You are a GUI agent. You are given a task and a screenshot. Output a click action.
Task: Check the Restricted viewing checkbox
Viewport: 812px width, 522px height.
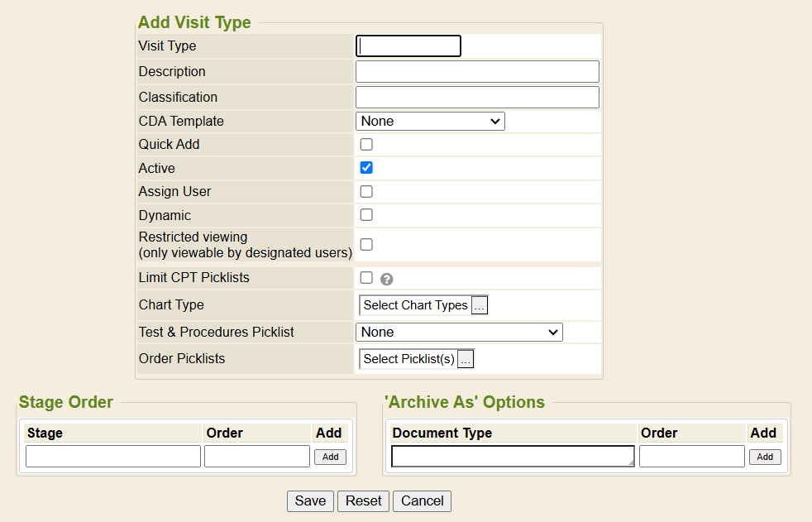tap(366, 245)
